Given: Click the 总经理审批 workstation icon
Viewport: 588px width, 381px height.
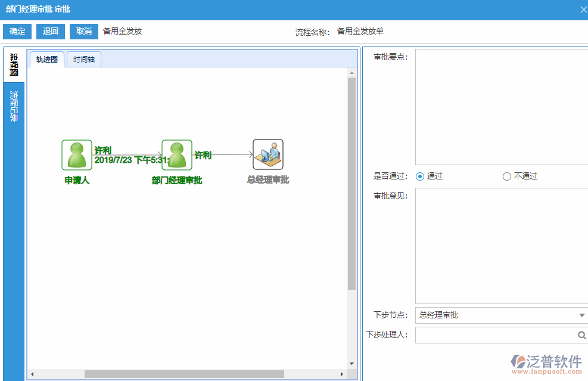Looking at the screenshot, I should tap(268, 154).
